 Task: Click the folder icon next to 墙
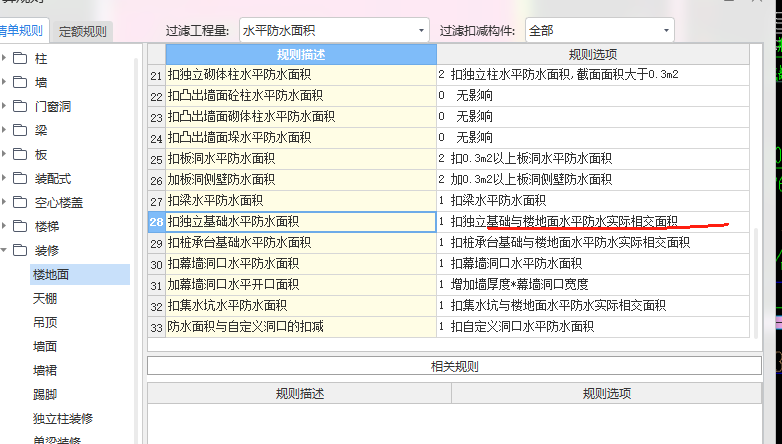tap(20, 82)
